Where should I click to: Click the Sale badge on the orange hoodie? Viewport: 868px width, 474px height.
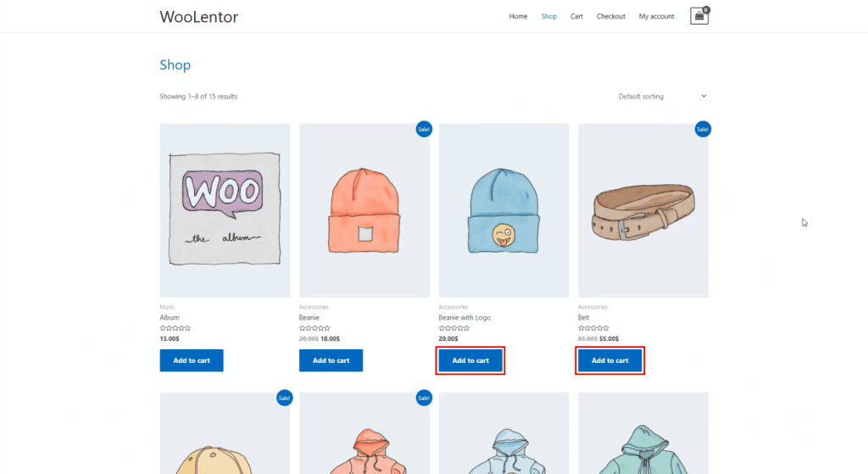click(x=424, y=398)
